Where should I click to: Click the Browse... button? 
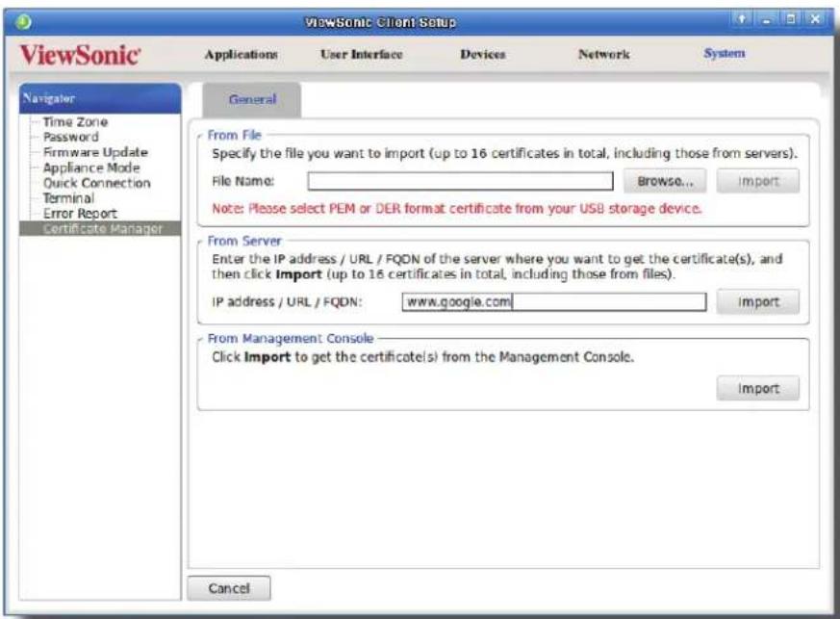coord(665,181)
